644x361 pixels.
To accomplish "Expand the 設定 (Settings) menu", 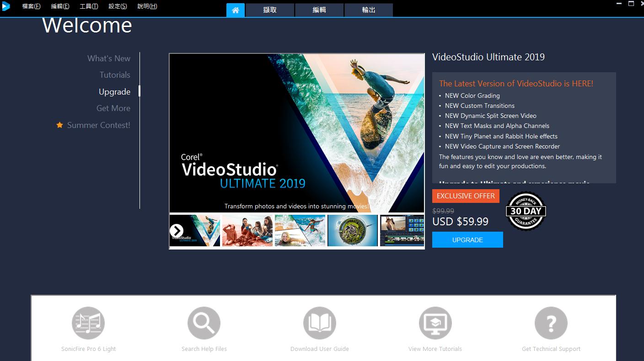I will [118, 6].
